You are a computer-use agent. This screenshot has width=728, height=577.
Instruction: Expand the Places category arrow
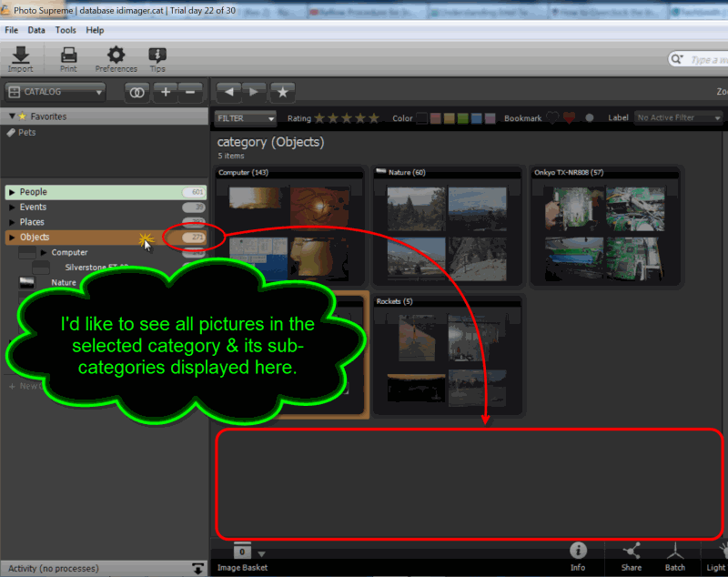(x=12, y=222)
